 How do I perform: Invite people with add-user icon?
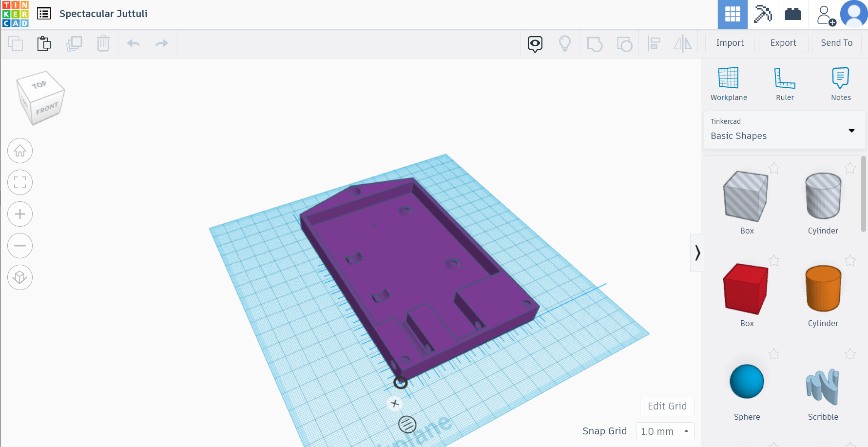pos(826,15)
